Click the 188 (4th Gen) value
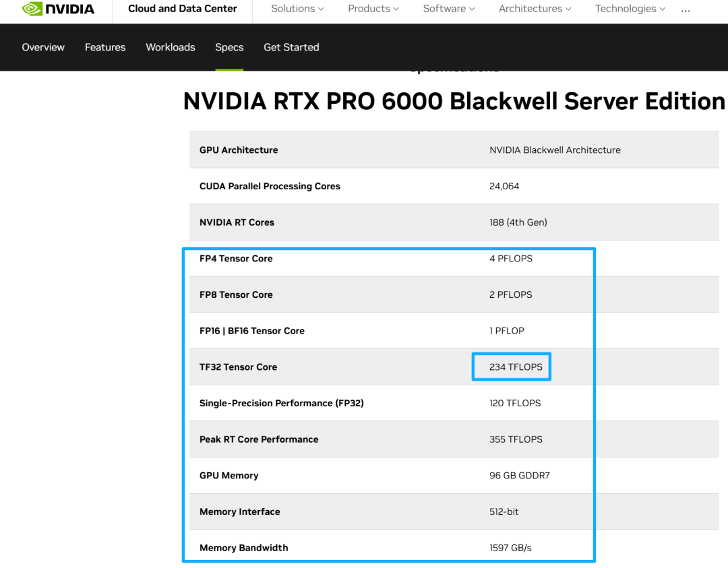 [x=518, y=222]
